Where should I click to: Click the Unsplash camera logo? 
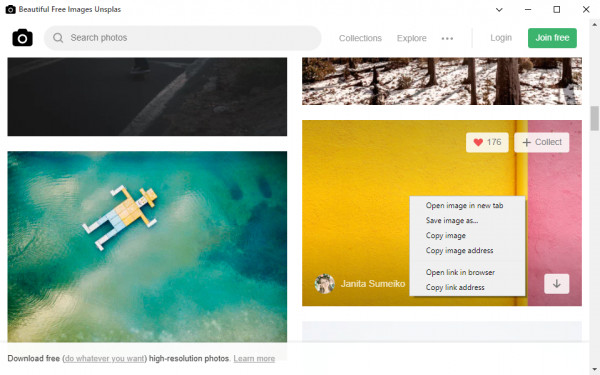click(22, 38)
